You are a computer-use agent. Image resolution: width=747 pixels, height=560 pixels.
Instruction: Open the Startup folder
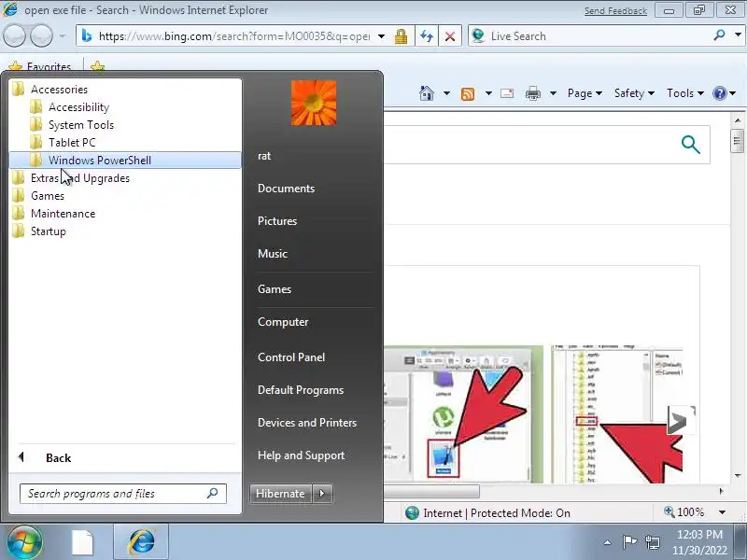click(49, 231)
